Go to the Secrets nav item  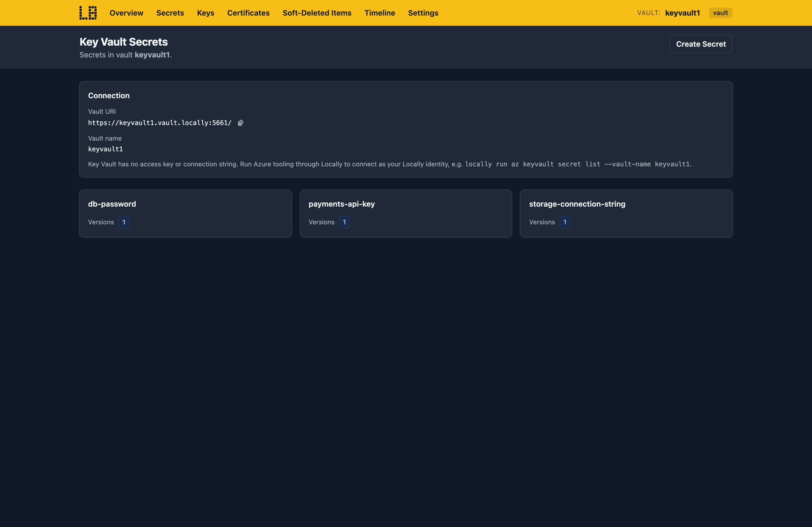(170, 13)
